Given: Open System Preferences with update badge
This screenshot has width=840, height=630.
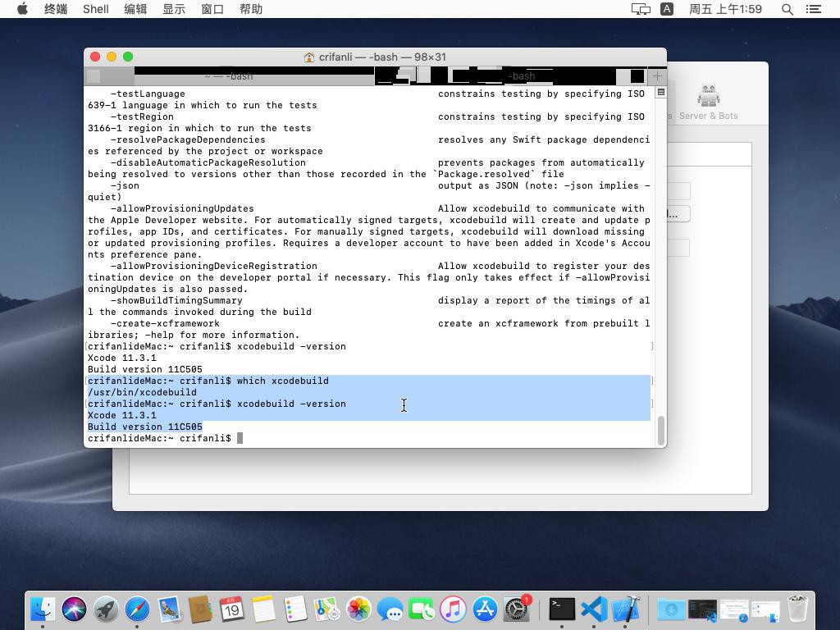Looking at the screenshot, I should [517, 609].
